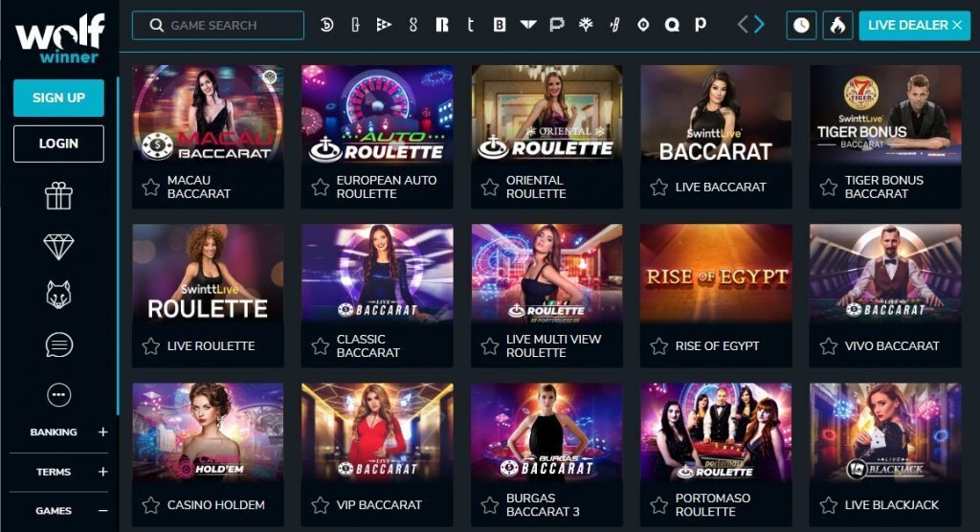The image size is (980, 532).
Task: Select the downward wing-shaped provider icon
Action: (x=528, y=25)
